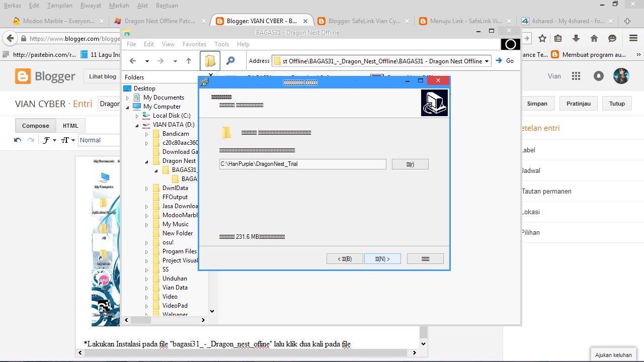Open Favorites menu in Explorer window
The height and width of the screenshot is (362, 644).
tap(194, 44)
